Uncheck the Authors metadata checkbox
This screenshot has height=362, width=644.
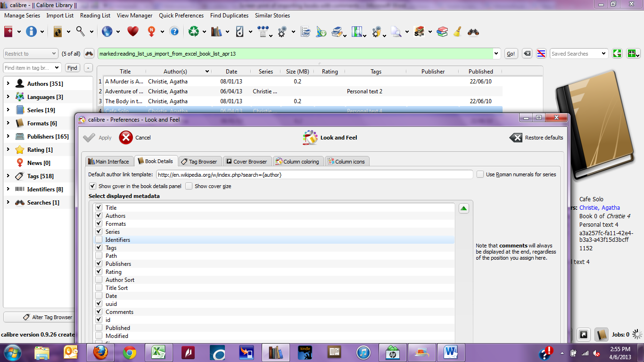tap(99, 215)
